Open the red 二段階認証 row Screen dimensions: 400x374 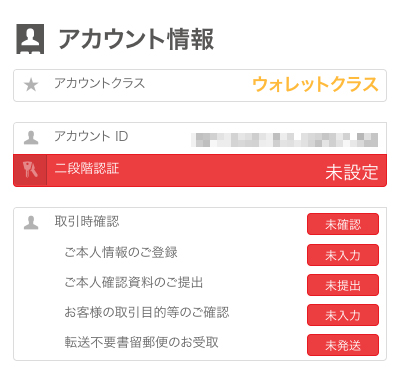click(x=200, y=170)
